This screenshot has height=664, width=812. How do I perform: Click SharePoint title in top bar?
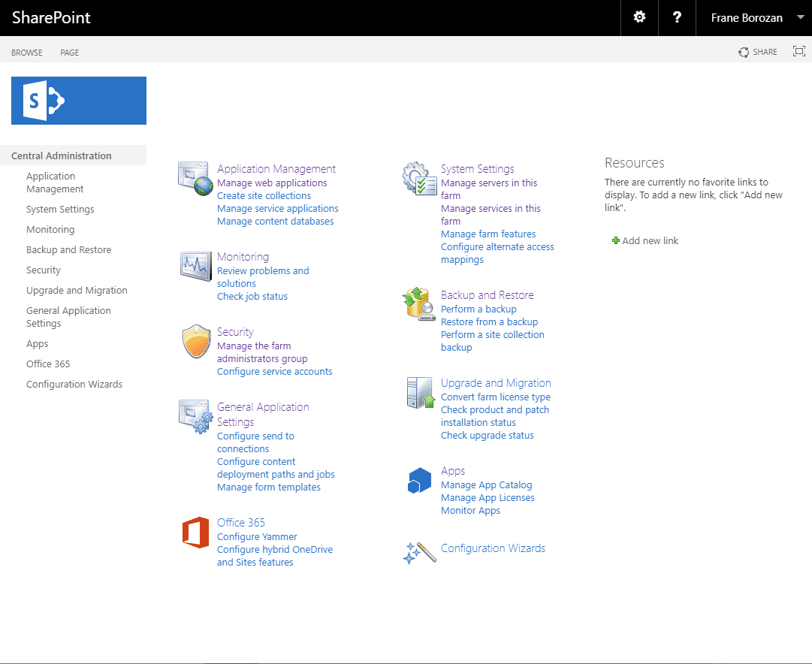click(x=51, y=17)
